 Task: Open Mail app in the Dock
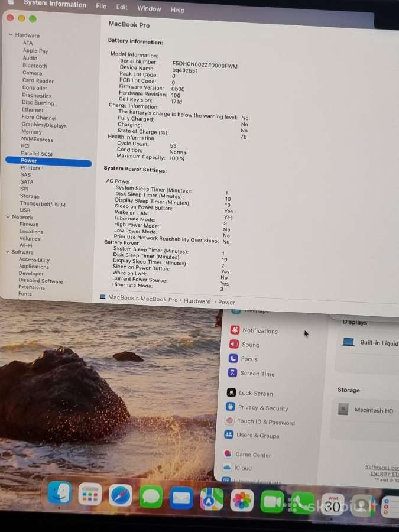coord(181,498)
